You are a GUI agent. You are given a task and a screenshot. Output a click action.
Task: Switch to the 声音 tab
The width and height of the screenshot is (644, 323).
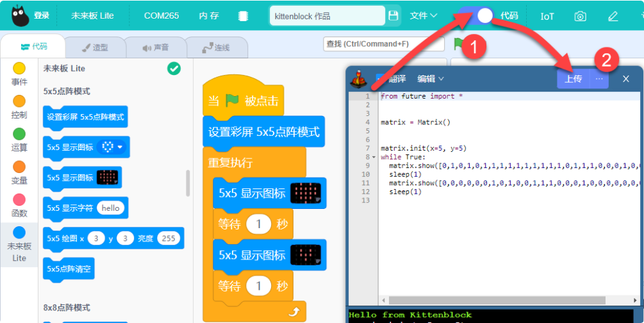click(156, 47)
